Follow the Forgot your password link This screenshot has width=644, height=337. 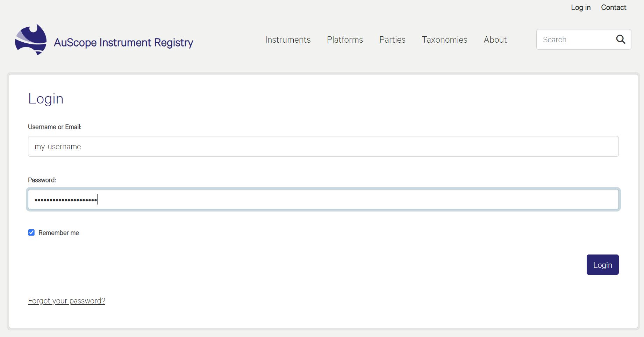(x=66, y=301)
